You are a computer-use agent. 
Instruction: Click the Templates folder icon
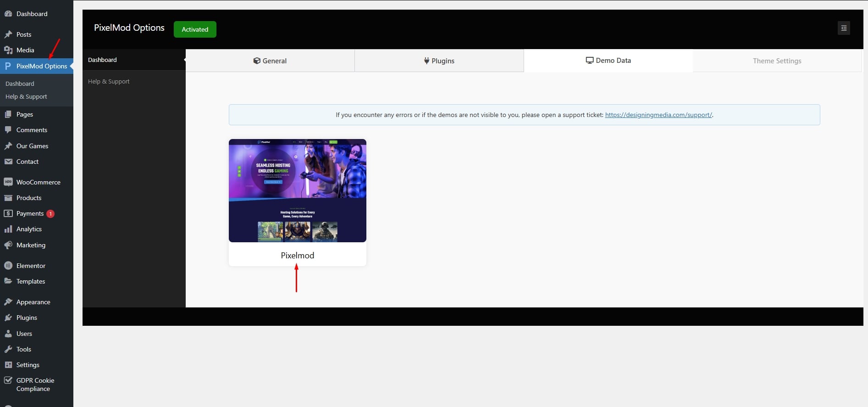[x=8, y=281]
